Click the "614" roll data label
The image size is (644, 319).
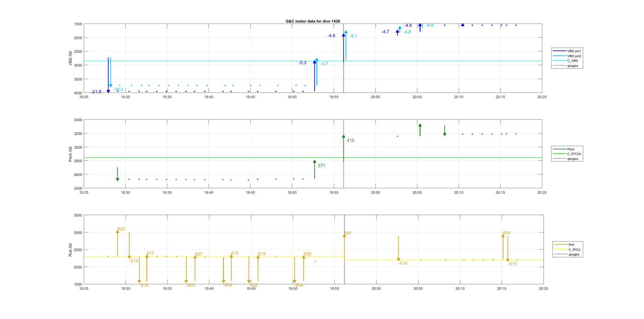coord(262,254)
